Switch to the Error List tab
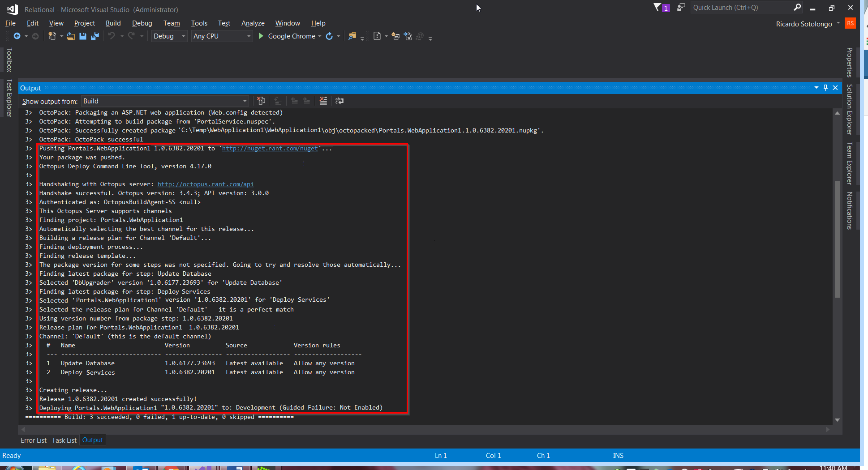The width and height of the screenshot is (868, 470). click(x=34, y=440)
